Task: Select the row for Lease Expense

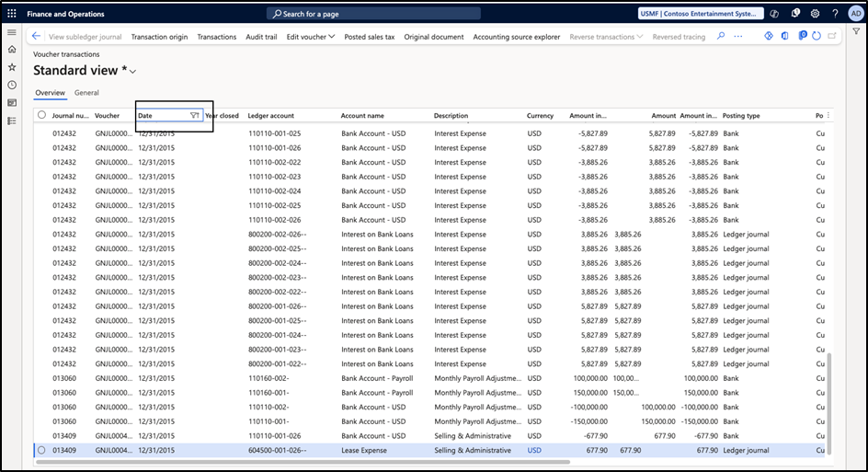Action: pos(41,450)
